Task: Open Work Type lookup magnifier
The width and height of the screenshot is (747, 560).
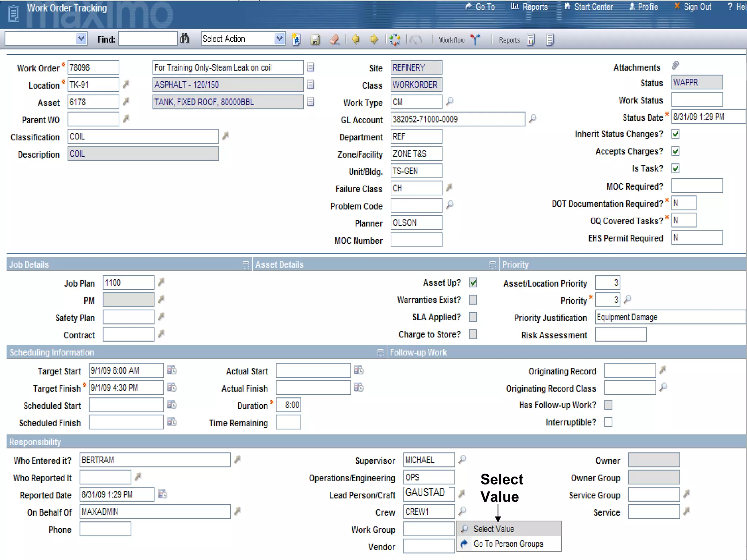Action: [450, 101]
